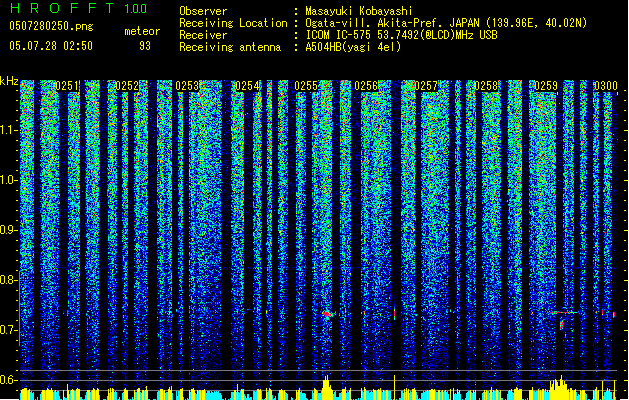
Task: Click the bright red meteor echo after 0255
Action: 328,314
